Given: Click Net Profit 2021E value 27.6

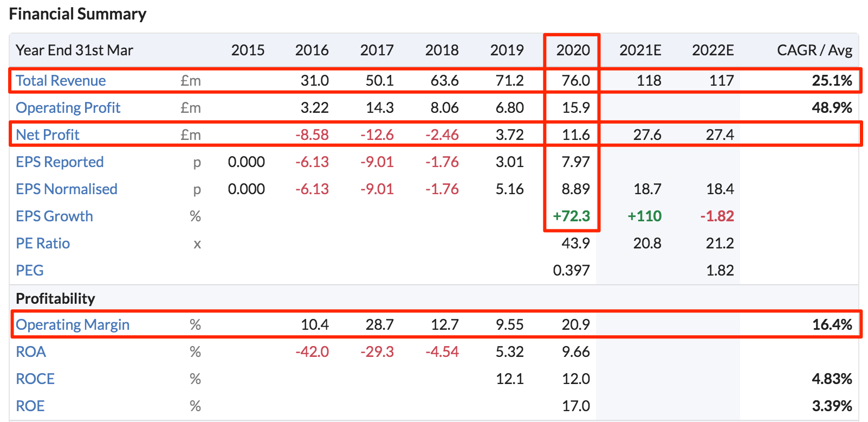Looking at the screenshot, I should (x=647, y=135).
